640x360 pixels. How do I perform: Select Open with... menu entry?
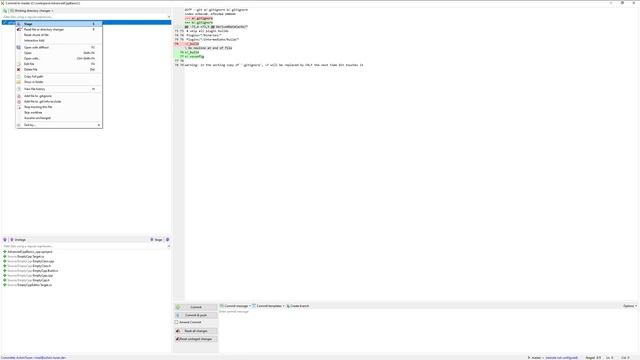pos(59,58)
